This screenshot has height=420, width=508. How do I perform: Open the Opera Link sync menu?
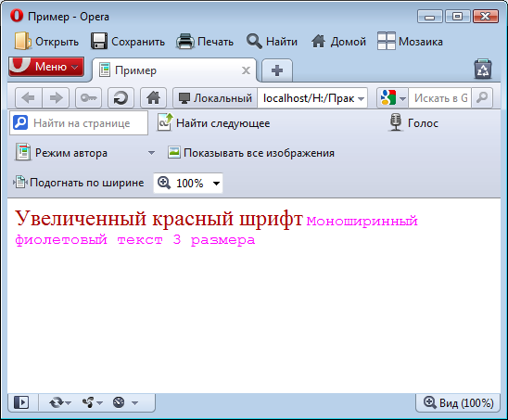(x=60, y=402)
